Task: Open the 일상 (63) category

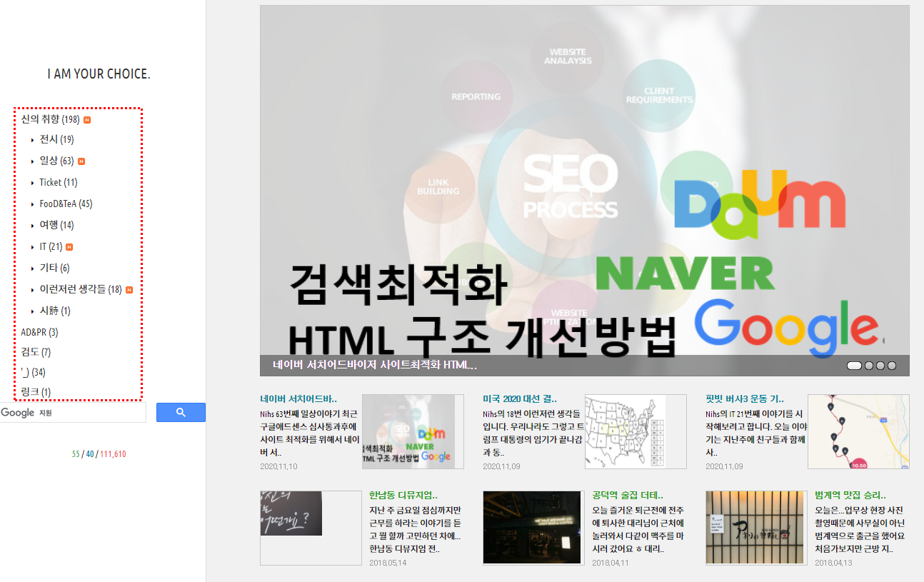Action: coord(56,161)
